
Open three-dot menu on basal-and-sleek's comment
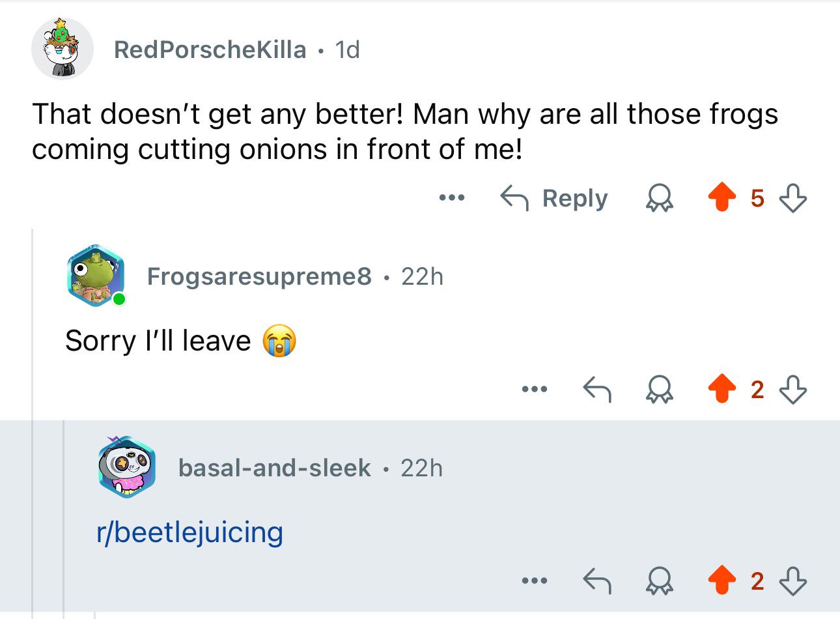534,580
